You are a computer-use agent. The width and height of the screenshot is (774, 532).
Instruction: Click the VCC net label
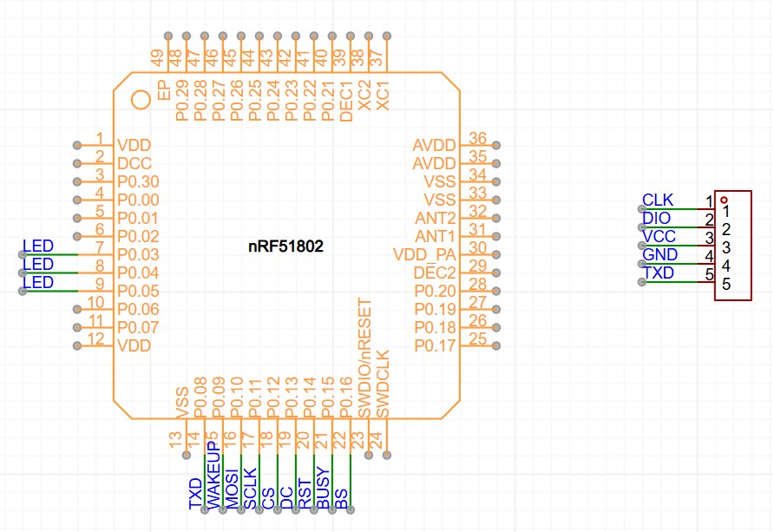pos(658,237)
